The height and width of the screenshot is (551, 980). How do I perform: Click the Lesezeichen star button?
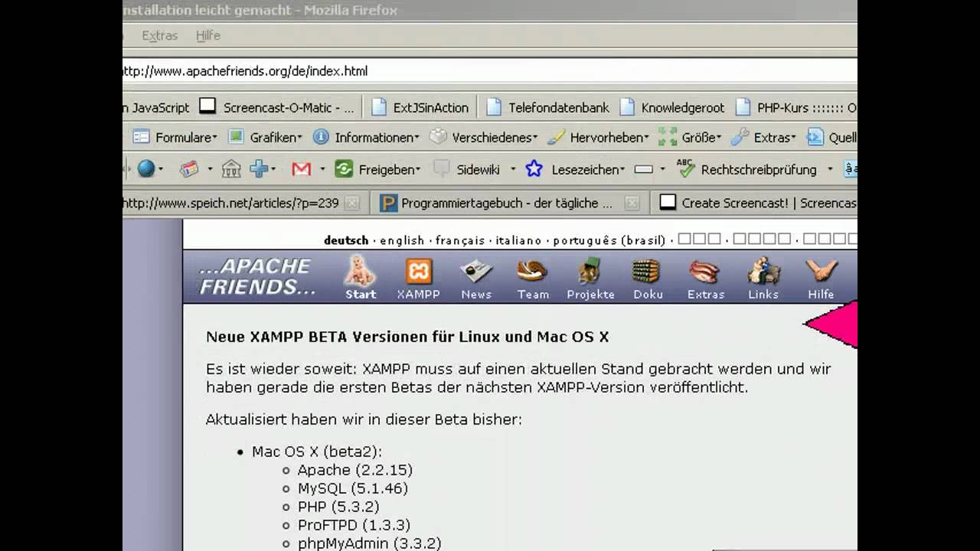point(575,170)
